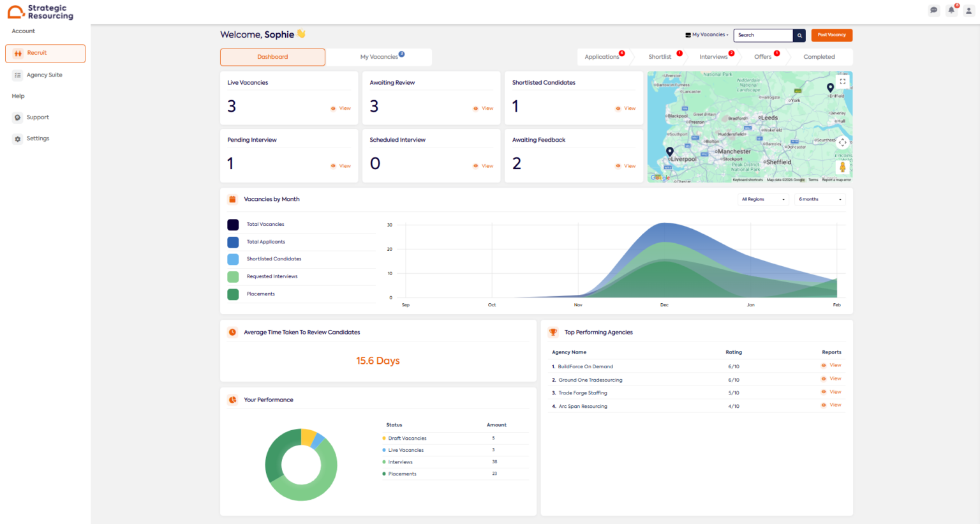Expand the My Vacancies filter dropdown
This screenshot has height=524, width=980.
707,35
